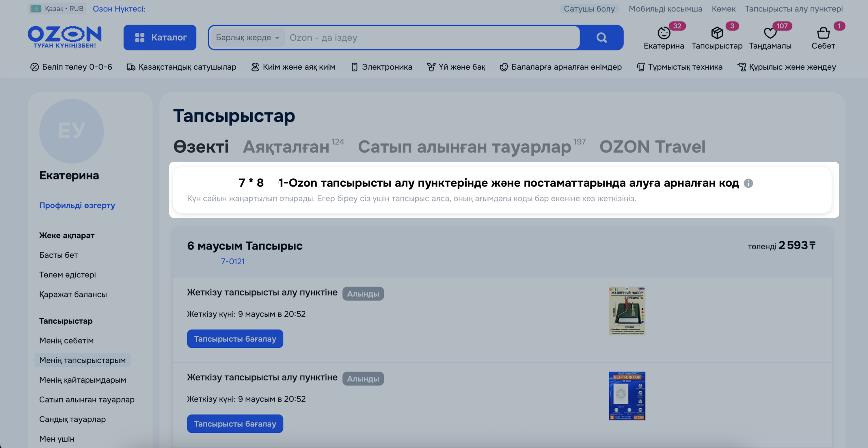Click the Алынды status badge of the Вентилятор item
This screenshot has width=868, height=448.
(363, 379)
